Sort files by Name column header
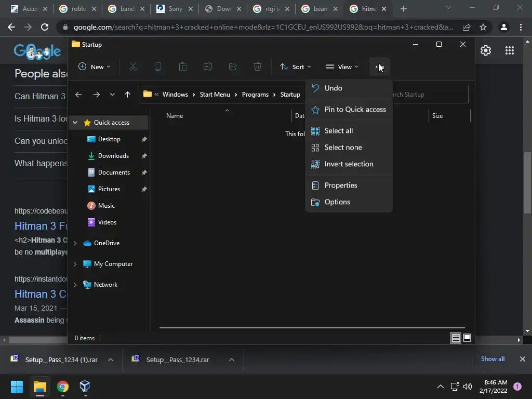Screen dimensions: 532x399 tap(175, 116)
